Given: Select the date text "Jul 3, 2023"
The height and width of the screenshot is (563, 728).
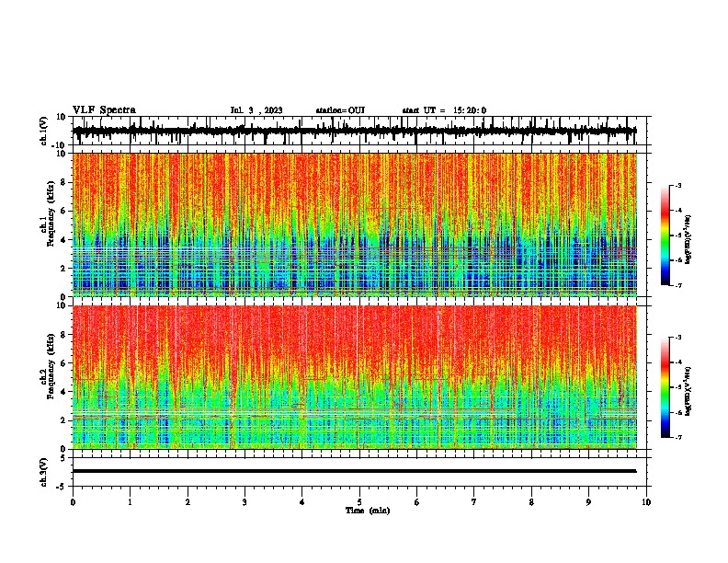Looking at the screenshot, I should point(256,110).
